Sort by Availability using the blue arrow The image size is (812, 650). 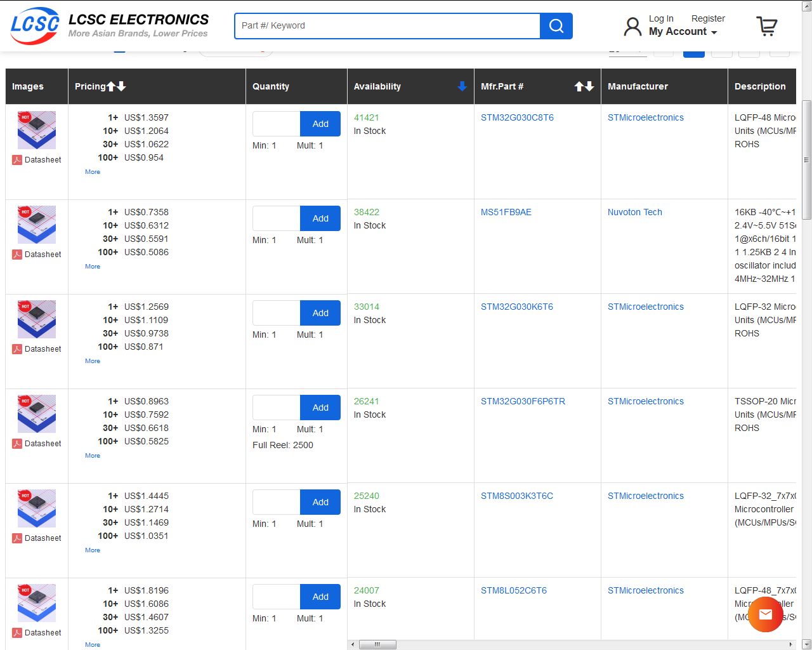462,86
